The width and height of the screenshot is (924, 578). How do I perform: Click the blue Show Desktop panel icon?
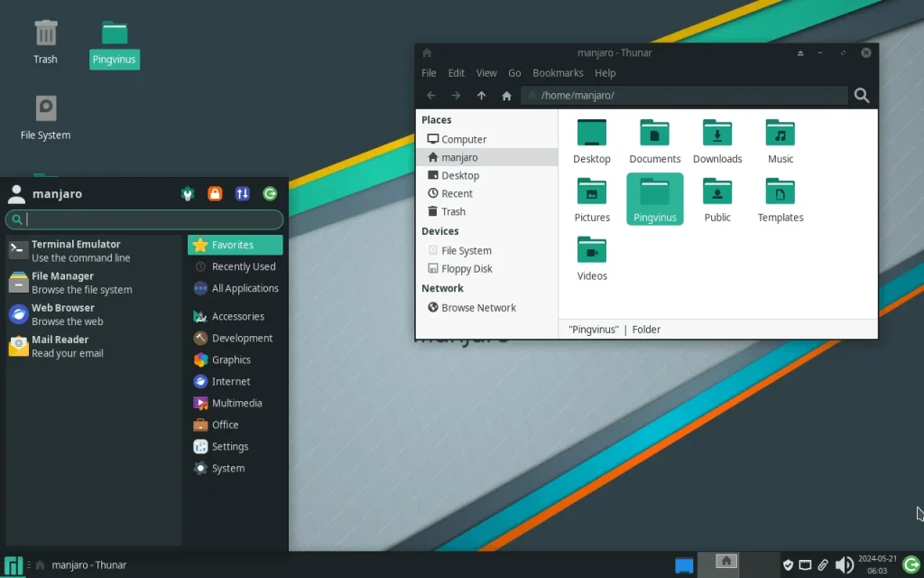click(684, 565)
